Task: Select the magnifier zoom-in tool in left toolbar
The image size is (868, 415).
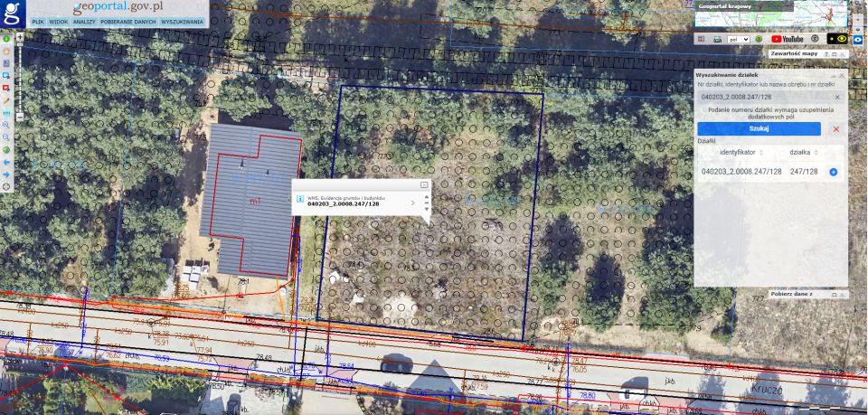Action: pyautogui.click(x=6, y=125)
